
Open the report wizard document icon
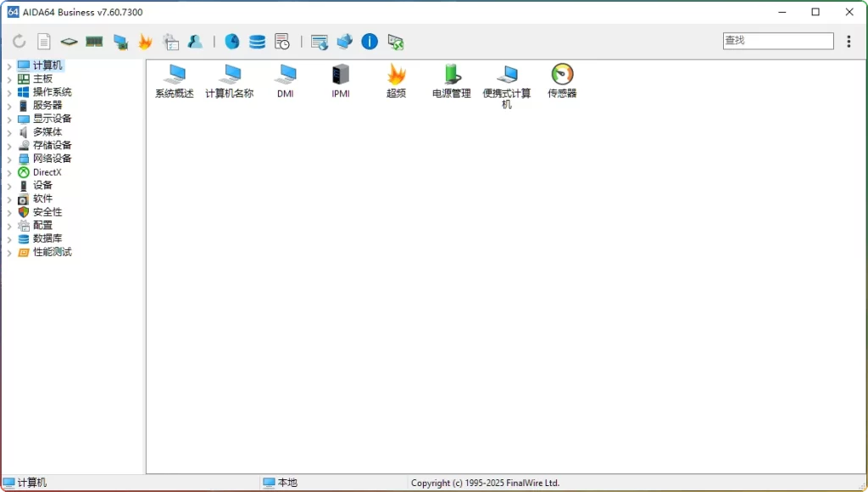click(43, 41)
